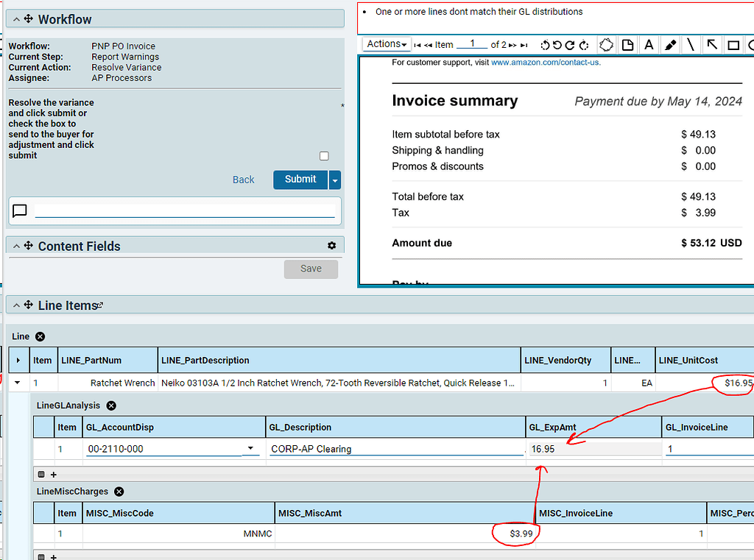
Task: Remove the LineMiscCharges grid
Action: (x=119, y=492)
